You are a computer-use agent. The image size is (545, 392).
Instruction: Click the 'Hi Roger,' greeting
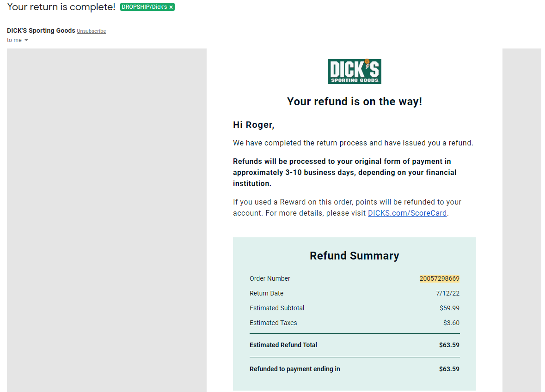click(253, 125)
